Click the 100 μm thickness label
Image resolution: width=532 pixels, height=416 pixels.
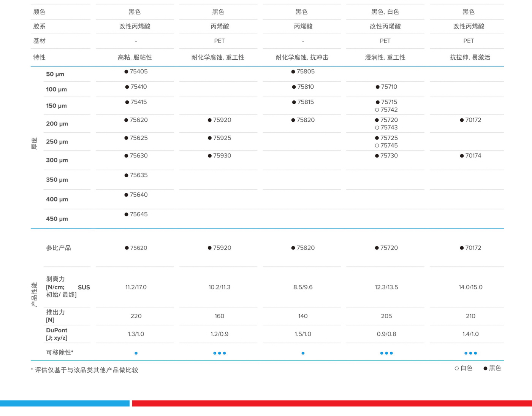(x=56, y=89)
